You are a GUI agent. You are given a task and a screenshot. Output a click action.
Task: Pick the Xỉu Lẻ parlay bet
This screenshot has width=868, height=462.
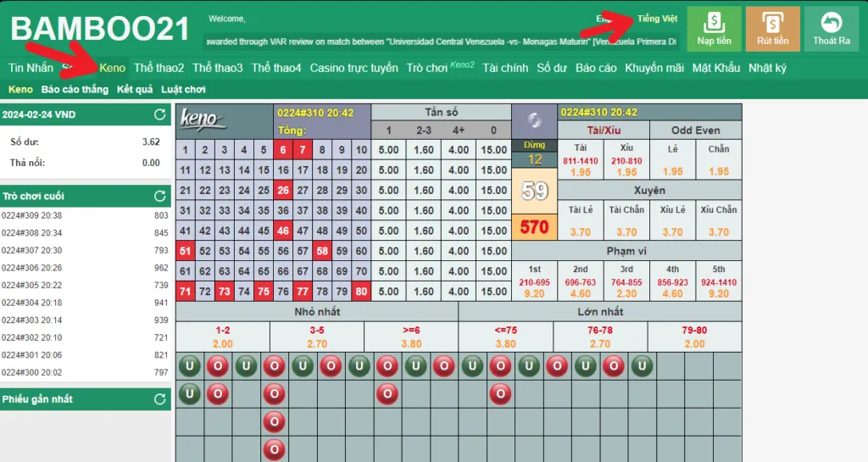[x=672, y=220]
